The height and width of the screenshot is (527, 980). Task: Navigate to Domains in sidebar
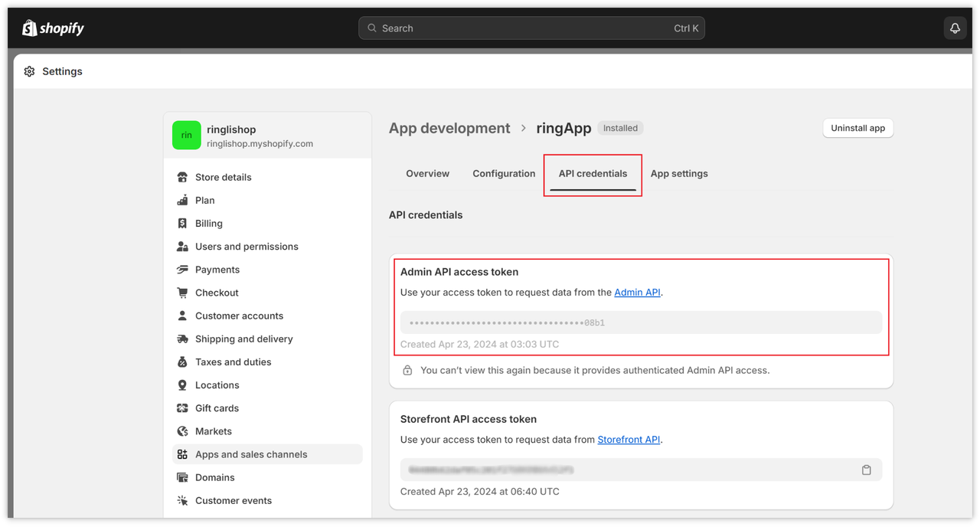(x=214, y=477)
